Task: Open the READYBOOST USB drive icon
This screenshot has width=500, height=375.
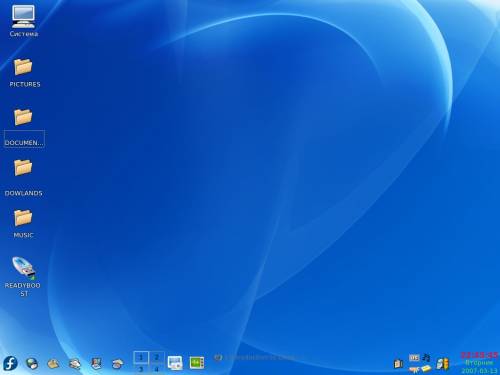Action: 23,276
